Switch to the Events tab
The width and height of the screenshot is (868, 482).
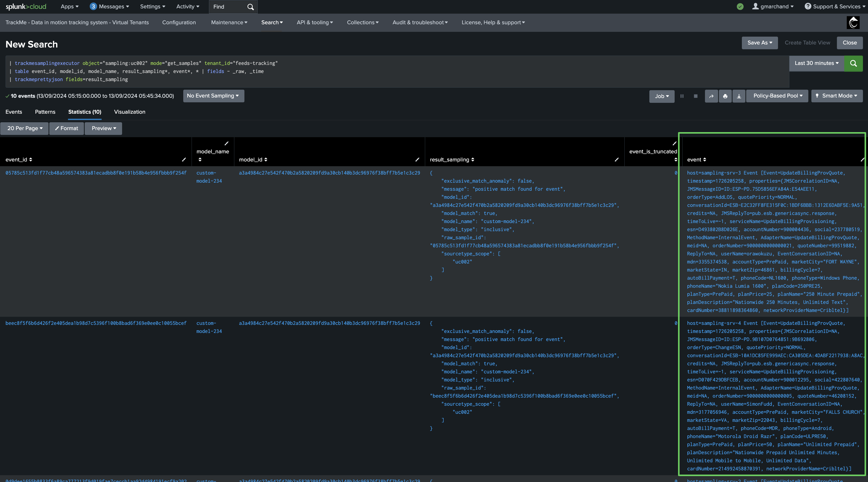click(14, 112)
